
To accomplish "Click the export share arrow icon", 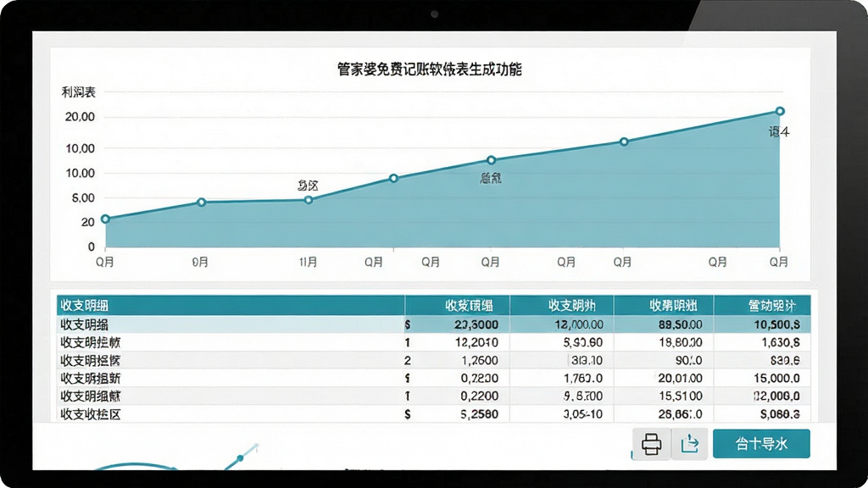I will click(x=690, y=444).
